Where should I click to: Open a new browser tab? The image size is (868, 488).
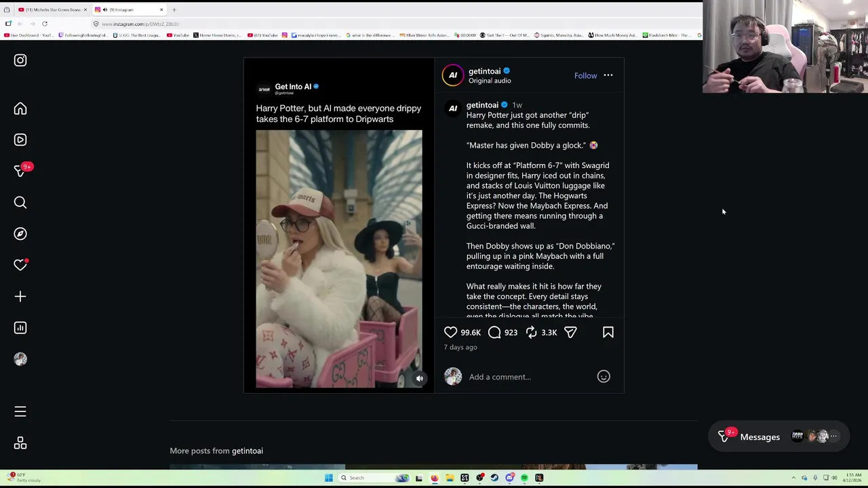[x=174, y=9]
